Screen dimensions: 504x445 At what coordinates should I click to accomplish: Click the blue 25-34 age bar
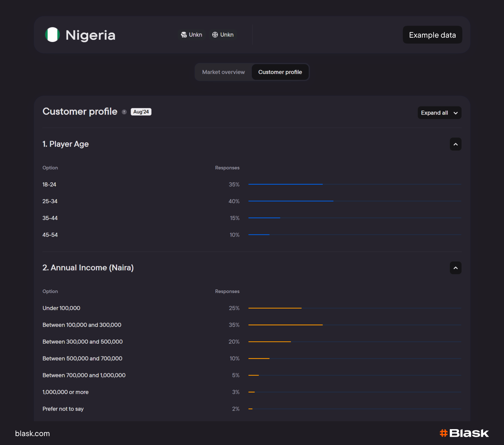[291, 201]
